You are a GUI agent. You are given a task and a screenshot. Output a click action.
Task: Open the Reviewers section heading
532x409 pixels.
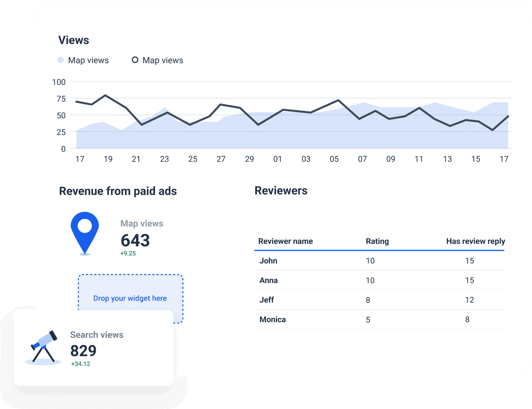point(281,190)
